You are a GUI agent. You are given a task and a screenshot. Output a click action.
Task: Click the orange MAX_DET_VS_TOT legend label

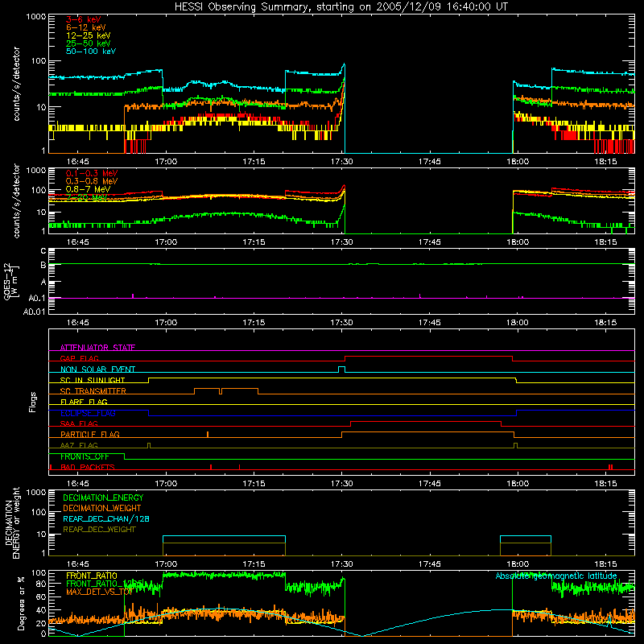tap(99, 592)
